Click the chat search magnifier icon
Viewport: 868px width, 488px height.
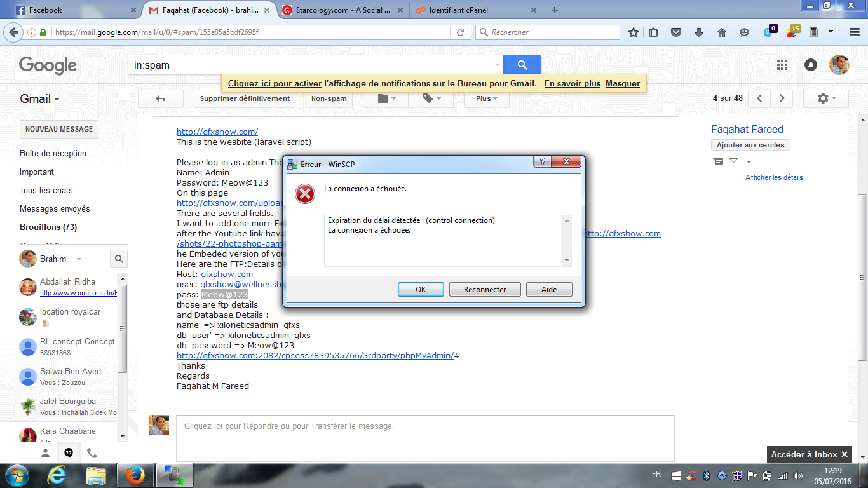point(119,259)
